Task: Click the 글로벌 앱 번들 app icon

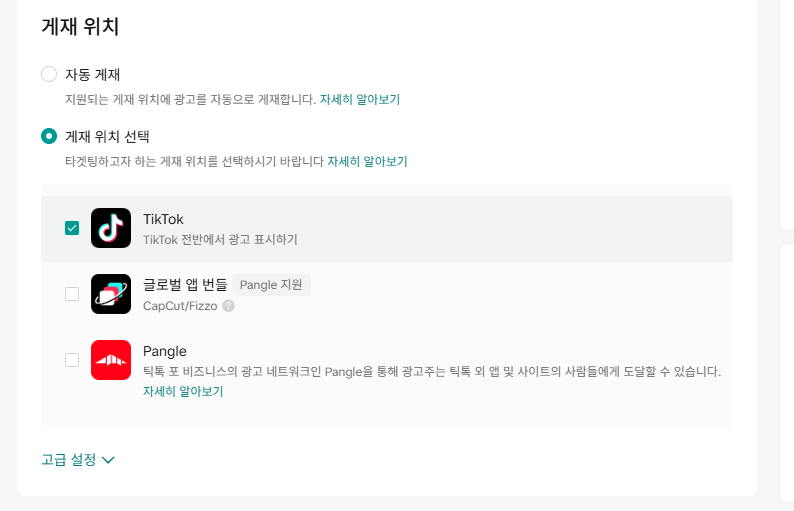Action: pos(111,294)
